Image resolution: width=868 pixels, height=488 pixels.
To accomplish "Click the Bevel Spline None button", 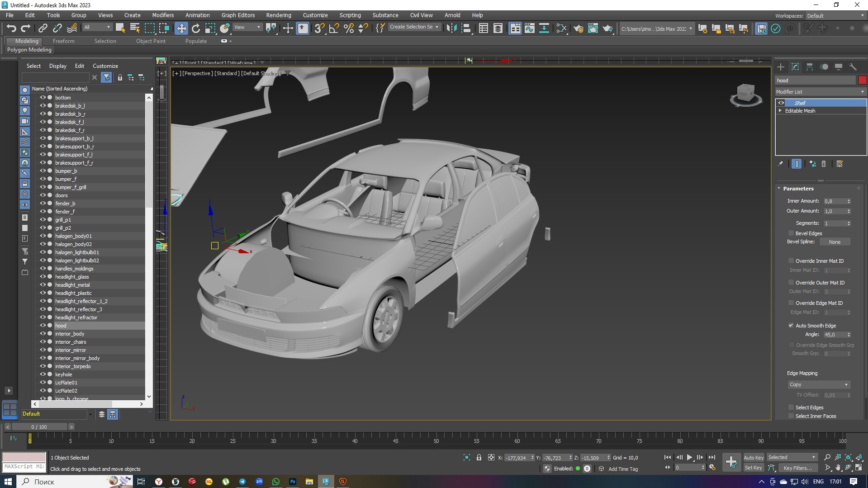I will [x=835, y=242].
